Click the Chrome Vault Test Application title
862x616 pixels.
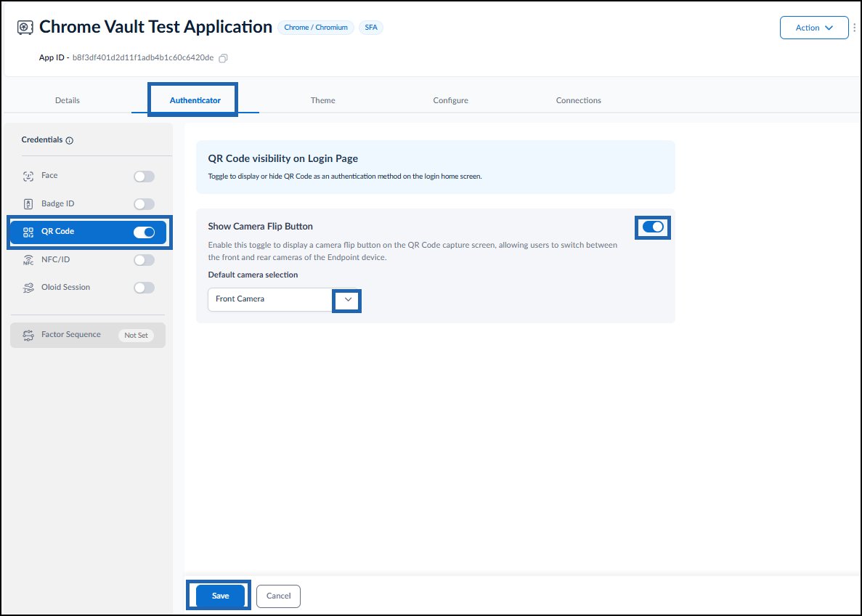coord(155,27)
